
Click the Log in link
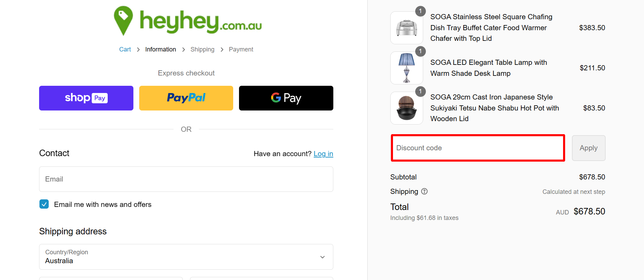point(323,154)
